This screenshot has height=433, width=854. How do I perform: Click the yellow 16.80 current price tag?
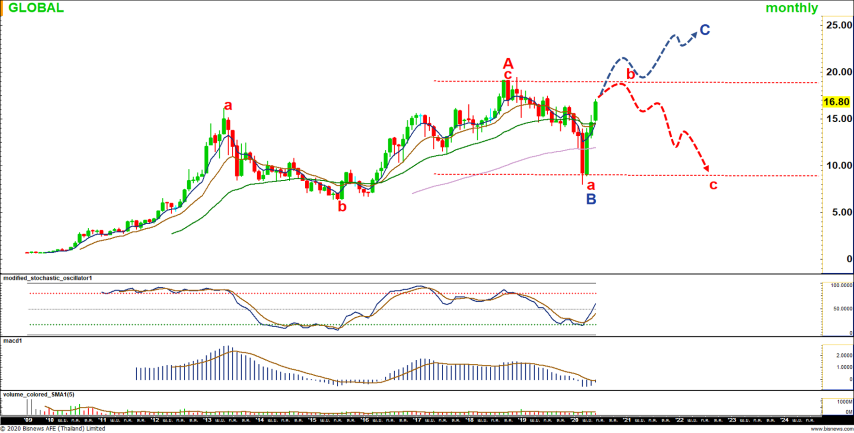[x=836, y=102]
